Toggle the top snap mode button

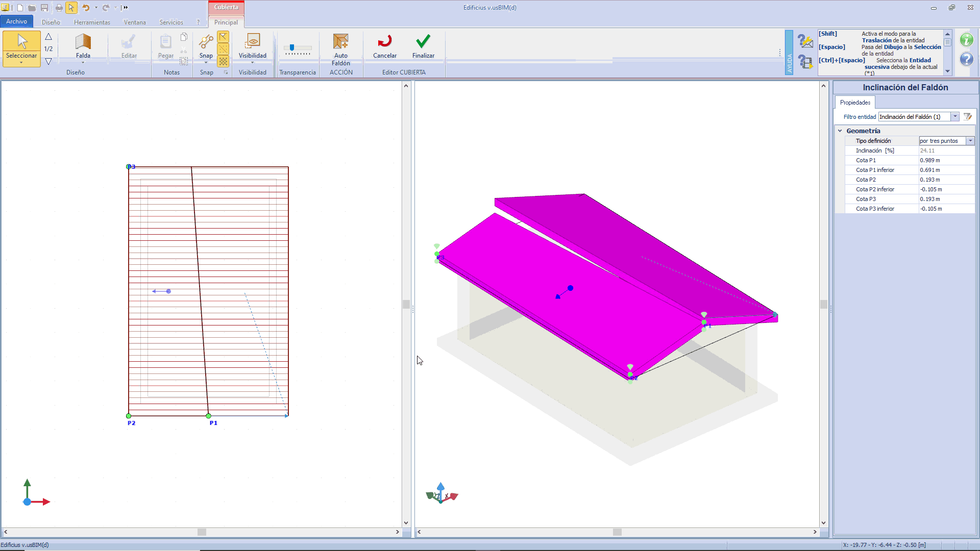tap(223, 37)
